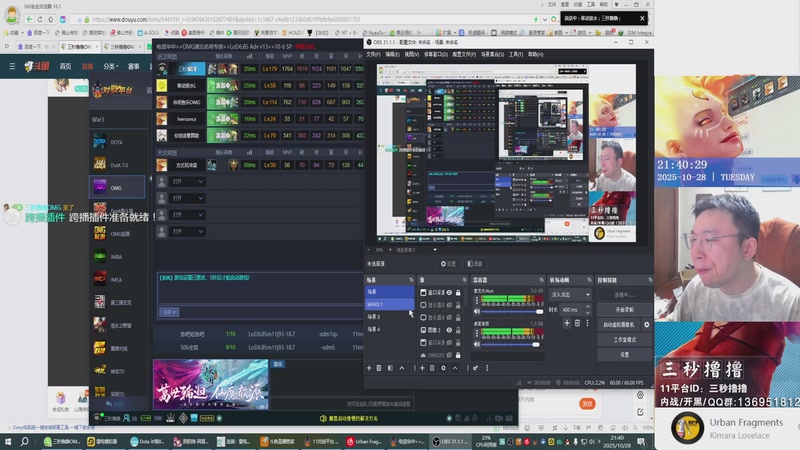This screenshot has height=450, width=800.
Task: Open source properties gear in sources toolbar
Action: pyautogui.click(x=443, y=368)
